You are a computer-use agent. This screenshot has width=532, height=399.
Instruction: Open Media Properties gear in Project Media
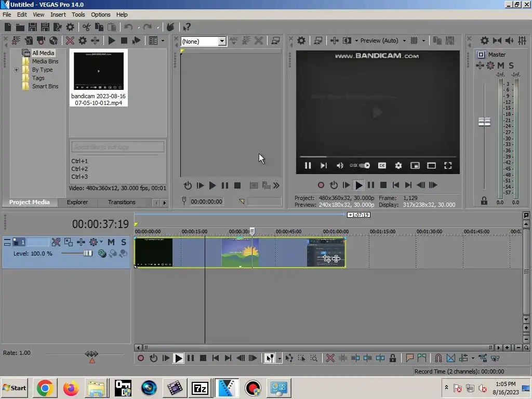coord(83,41)
